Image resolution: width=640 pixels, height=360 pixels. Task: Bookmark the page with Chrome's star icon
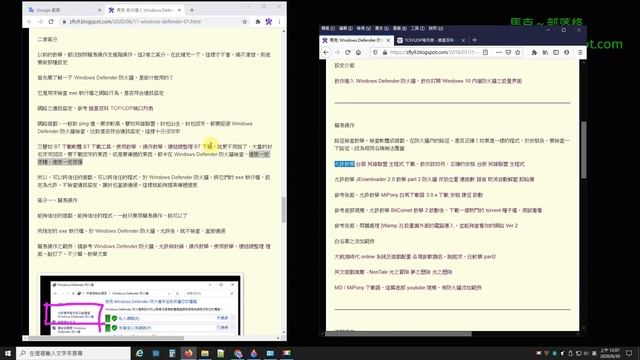[244, 22]
